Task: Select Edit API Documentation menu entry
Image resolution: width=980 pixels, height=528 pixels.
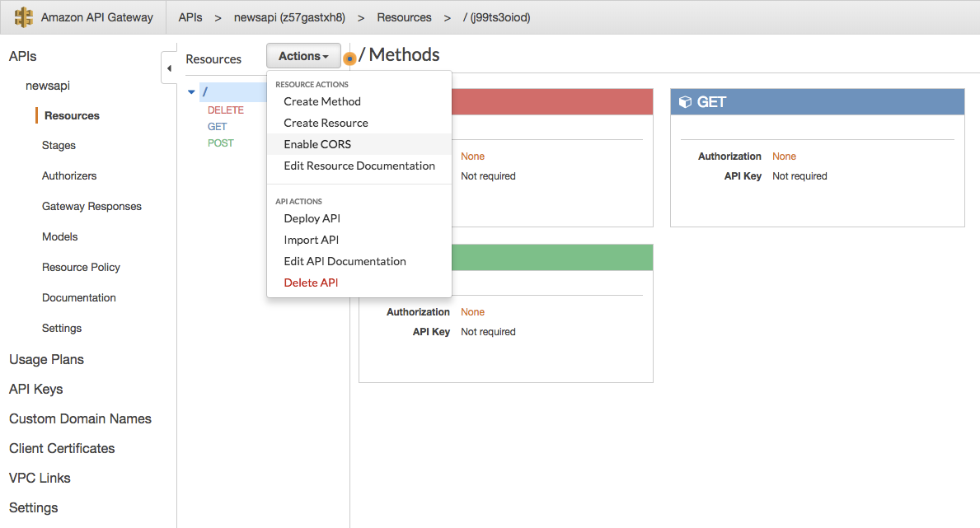Action: (x=345, y=261)
